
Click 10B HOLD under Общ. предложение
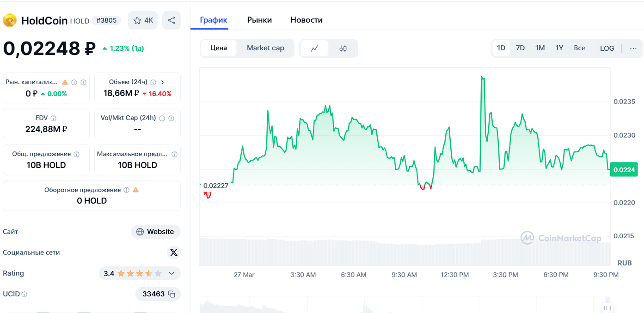pos(46,165)
